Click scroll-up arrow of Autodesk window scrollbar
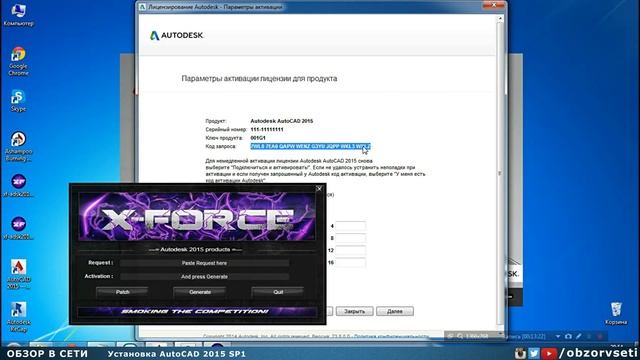The width and height of the screenshot is (640, 360). coord(500,19)
